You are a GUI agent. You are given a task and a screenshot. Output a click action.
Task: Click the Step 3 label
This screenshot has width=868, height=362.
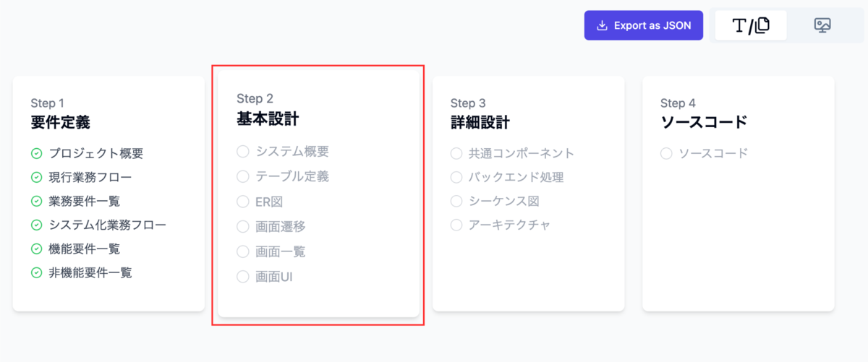pos(468,103)
